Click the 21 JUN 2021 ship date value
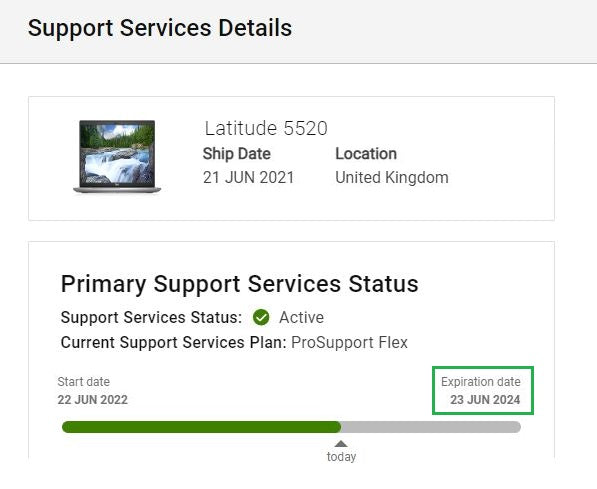 [x=248, y=177]
